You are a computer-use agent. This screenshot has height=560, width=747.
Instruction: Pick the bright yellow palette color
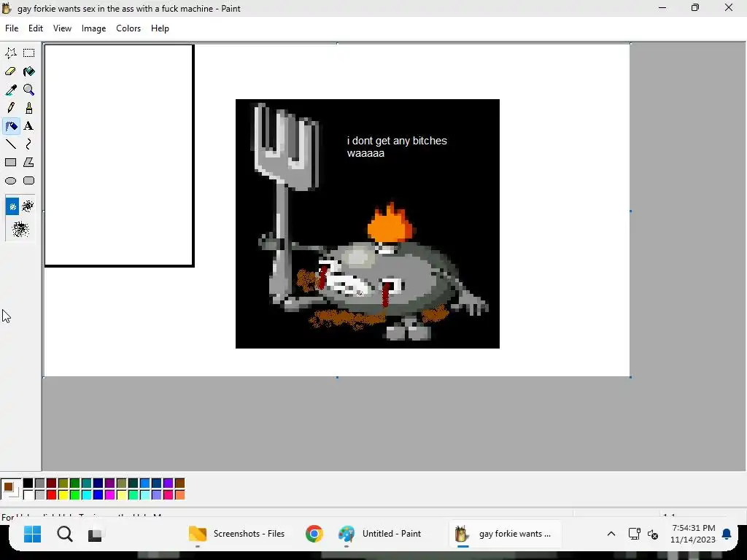63,495
